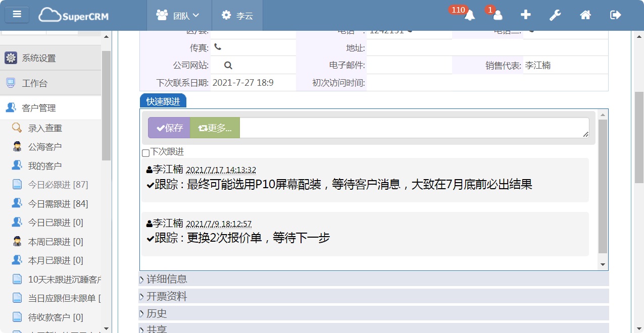
Task: Click the magnifier icon beside 公司网站
Action: point(228,65)
